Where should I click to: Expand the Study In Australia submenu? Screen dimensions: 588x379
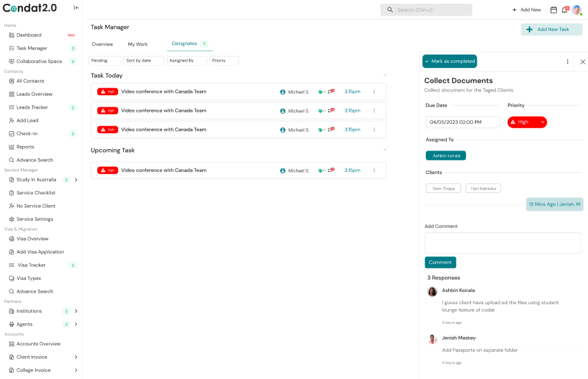76,180
